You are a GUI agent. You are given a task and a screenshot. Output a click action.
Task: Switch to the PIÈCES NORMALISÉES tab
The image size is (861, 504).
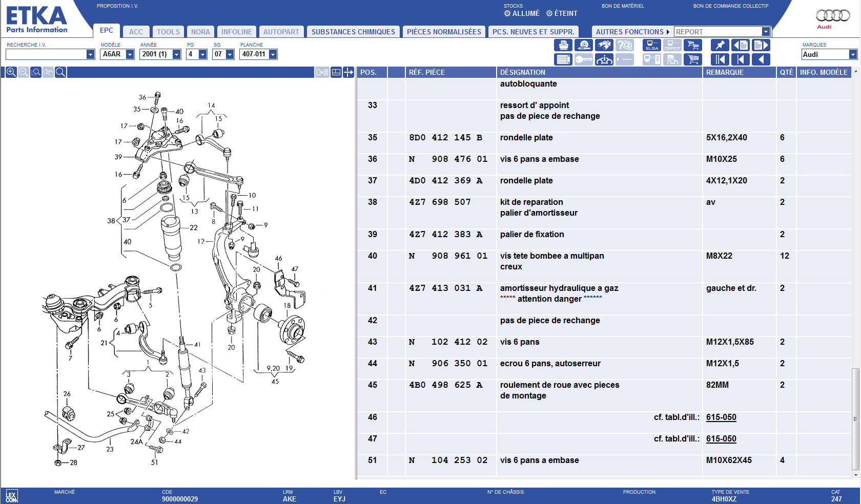click(444, 32)
